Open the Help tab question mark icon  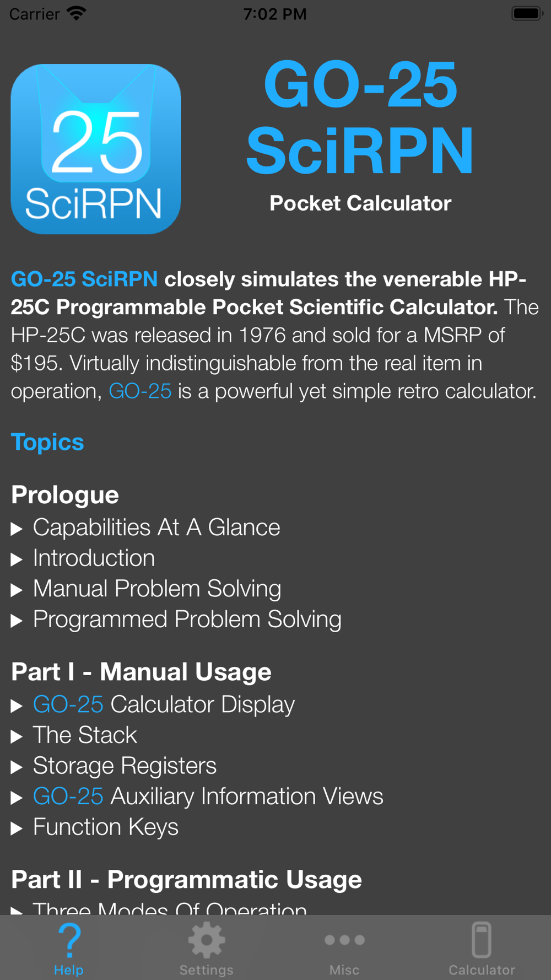[69, 940]
